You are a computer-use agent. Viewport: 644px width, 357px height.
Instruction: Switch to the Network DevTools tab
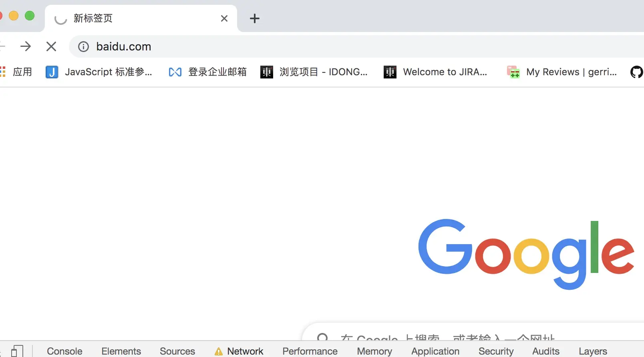tap(239, 351)
